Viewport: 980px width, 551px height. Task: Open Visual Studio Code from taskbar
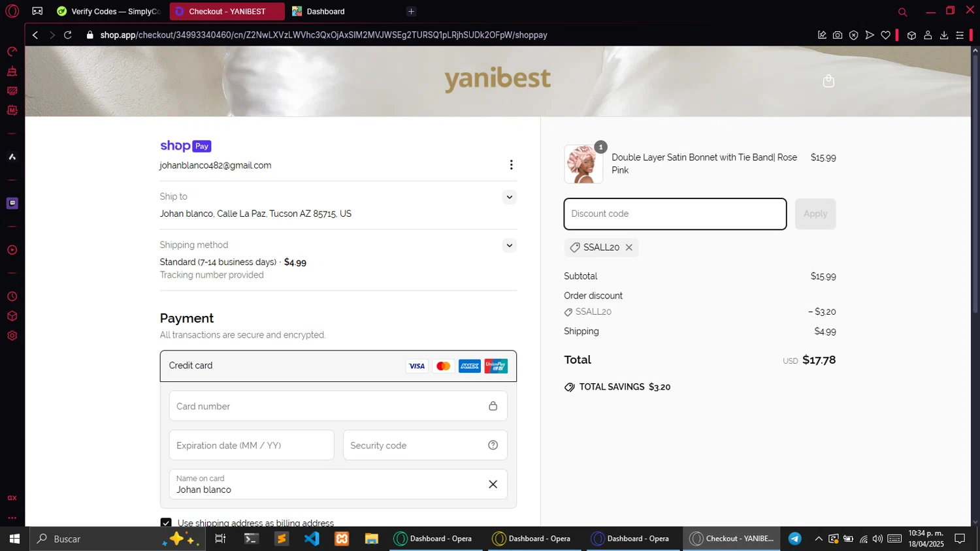(x=312, y=539)
